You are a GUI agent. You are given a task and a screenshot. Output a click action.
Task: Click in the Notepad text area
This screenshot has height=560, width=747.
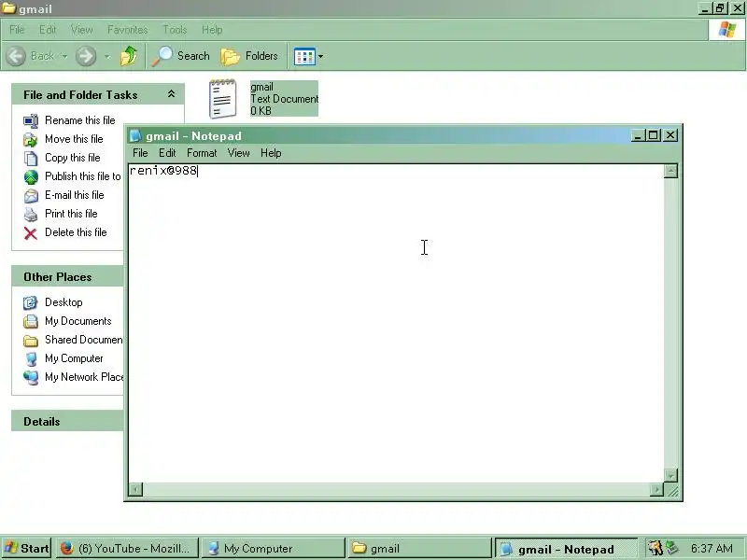tap(395, 323)
